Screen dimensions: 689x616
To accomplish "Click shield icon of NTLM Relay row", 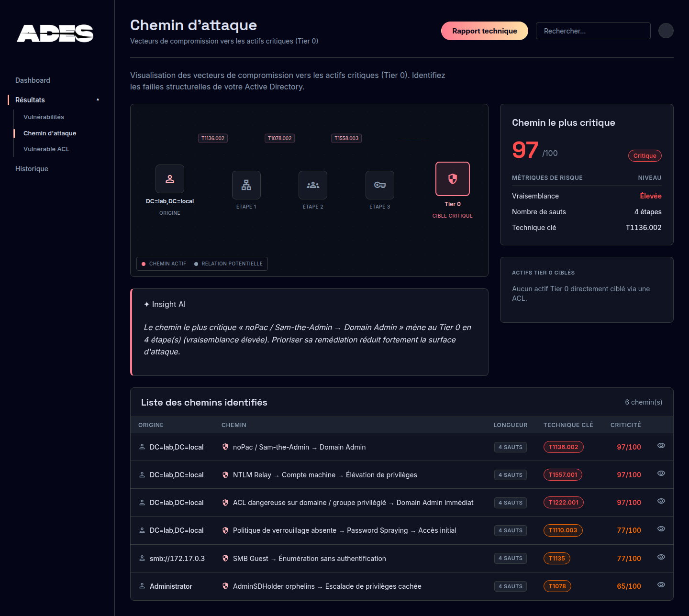I will tap(225, 474).
